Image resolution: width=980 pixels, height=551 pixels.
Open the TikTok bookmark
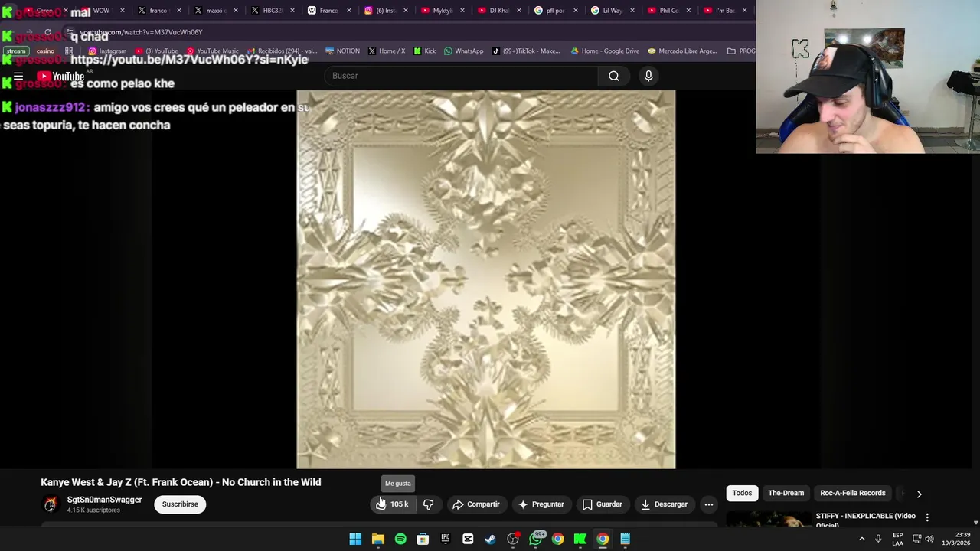(526, 51)
